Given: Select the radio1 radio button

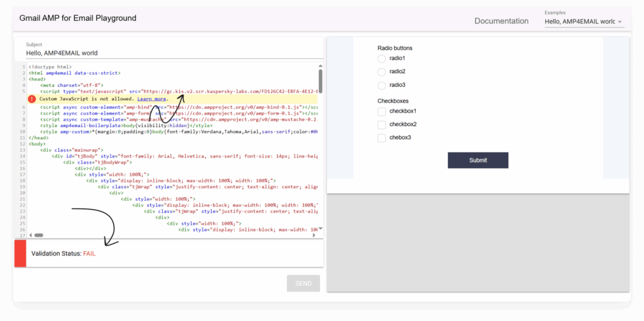Looking at the screenshot, I should [x=381, y=59].
